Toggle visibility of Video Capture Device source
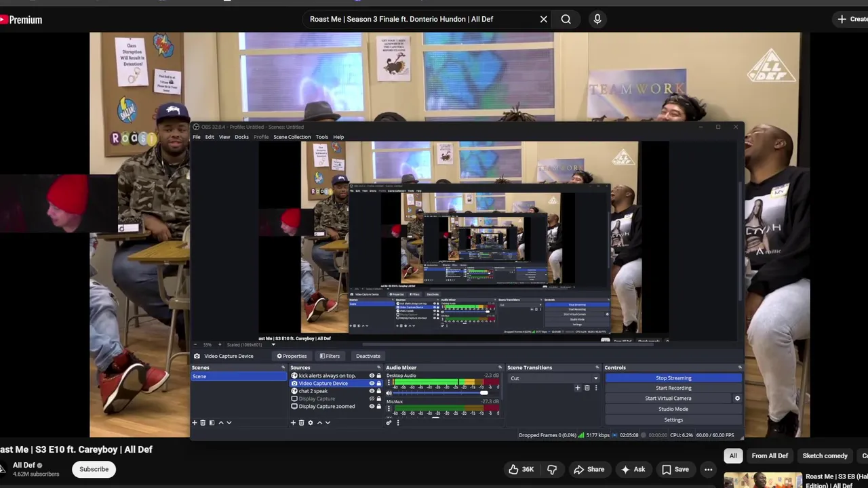 (372, 384)
